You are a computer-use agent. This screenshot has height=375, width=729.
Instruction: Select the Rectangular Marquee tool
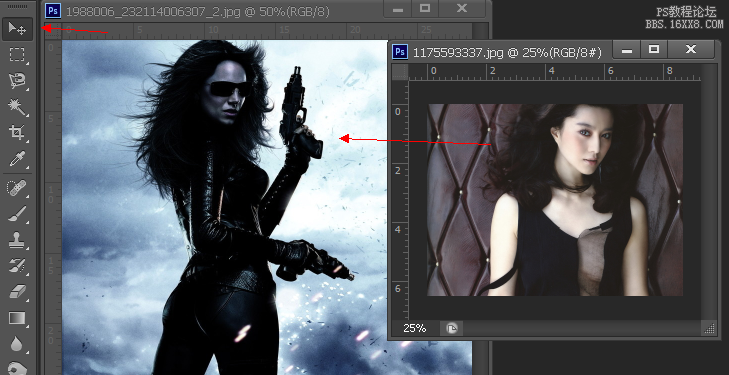17,55
